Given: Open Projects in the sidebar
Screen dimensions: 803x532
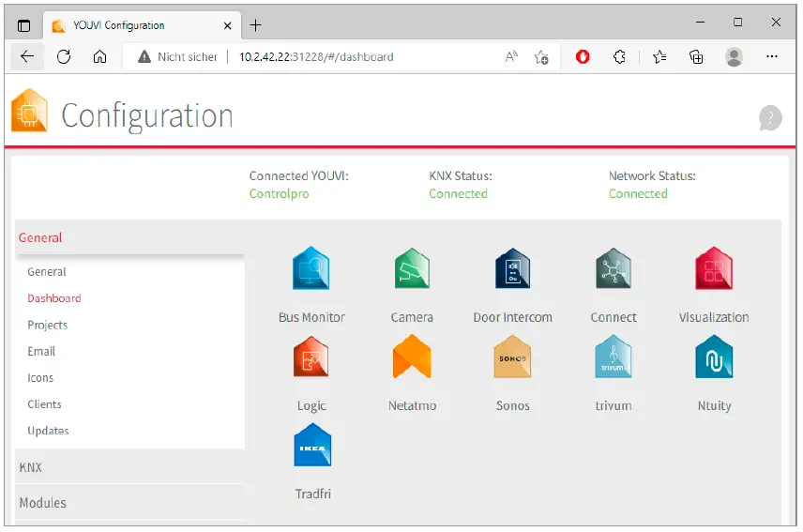Looking at the screenshot, I should [x=47, y=326].
